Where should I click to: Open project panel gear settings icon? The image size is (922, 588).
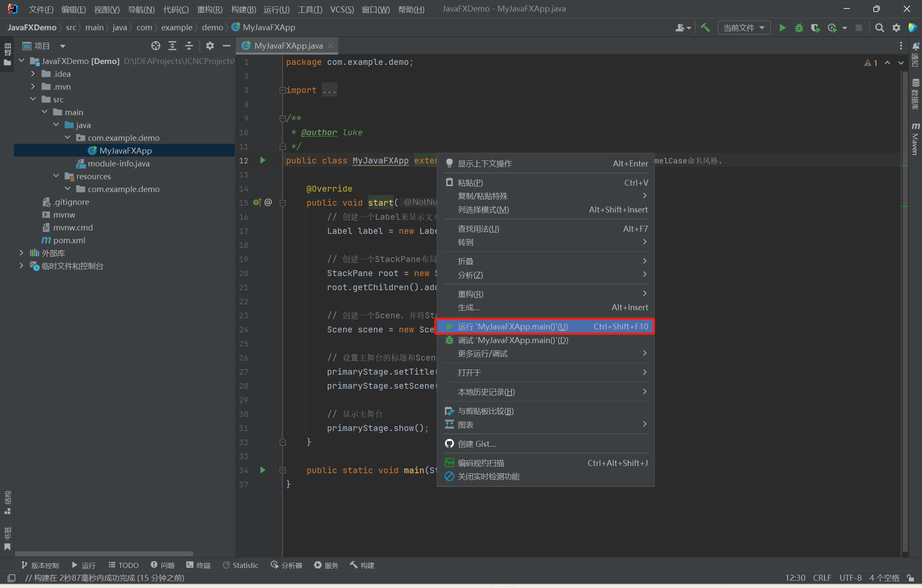coord(210,46)
